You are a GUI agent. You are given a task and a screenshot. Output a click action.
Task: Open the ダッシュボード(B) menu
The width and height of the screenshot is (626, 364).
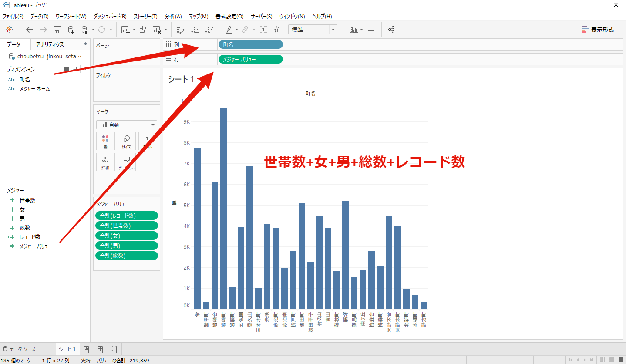click(x=110, y=16)
